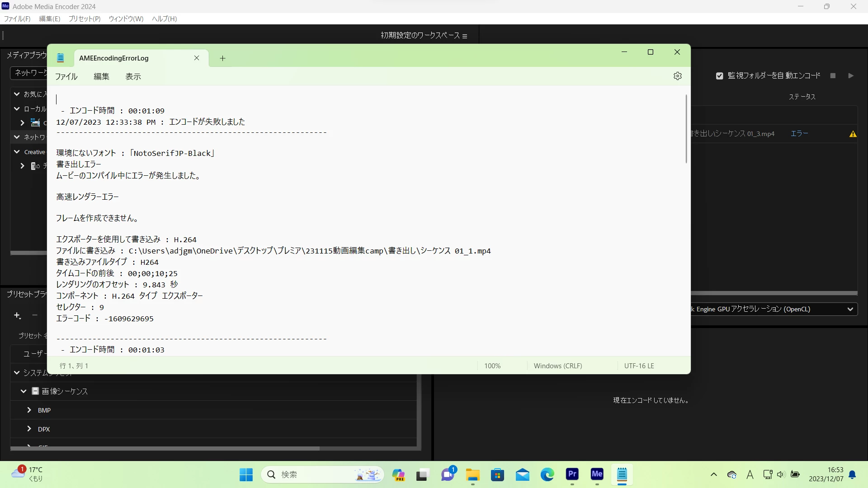Expand the DPX preset group
Viewport: 868px width, 488px height.
29,429
